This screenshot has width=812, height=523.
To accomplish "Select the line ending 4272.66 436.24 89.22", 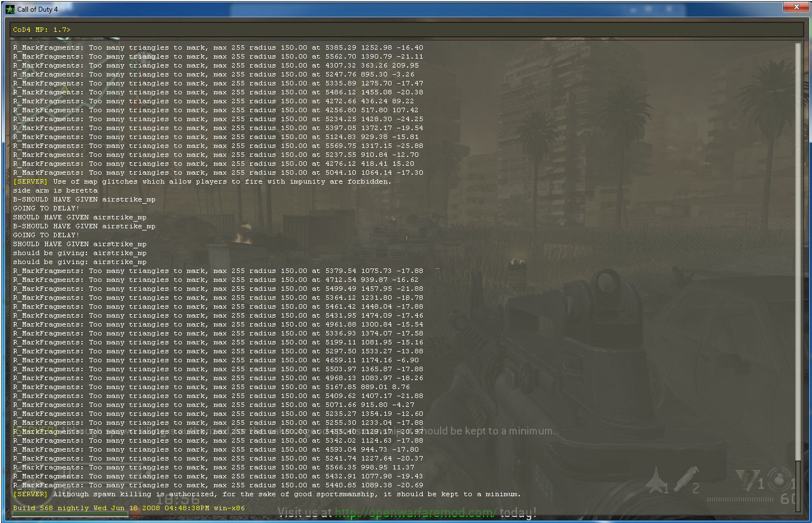I will pos(214,101).
